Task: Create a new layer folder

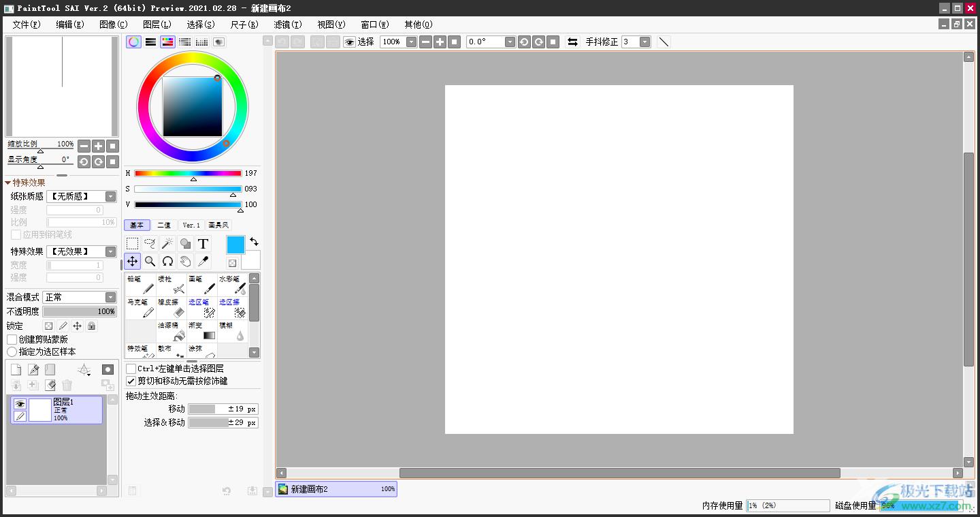Action: (50, 370)
